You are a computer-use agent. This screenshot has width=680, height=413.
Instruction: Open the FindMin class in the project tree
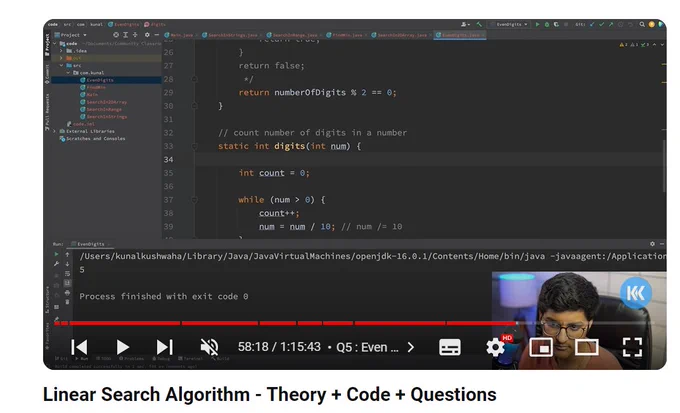point(93,87)
